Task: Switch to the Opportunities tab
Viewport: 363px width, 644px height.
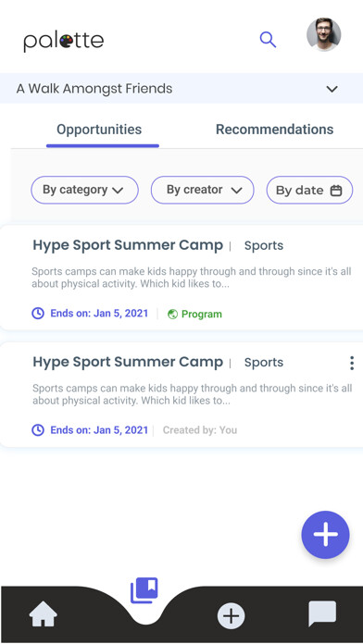Action: tap(99, 130)
